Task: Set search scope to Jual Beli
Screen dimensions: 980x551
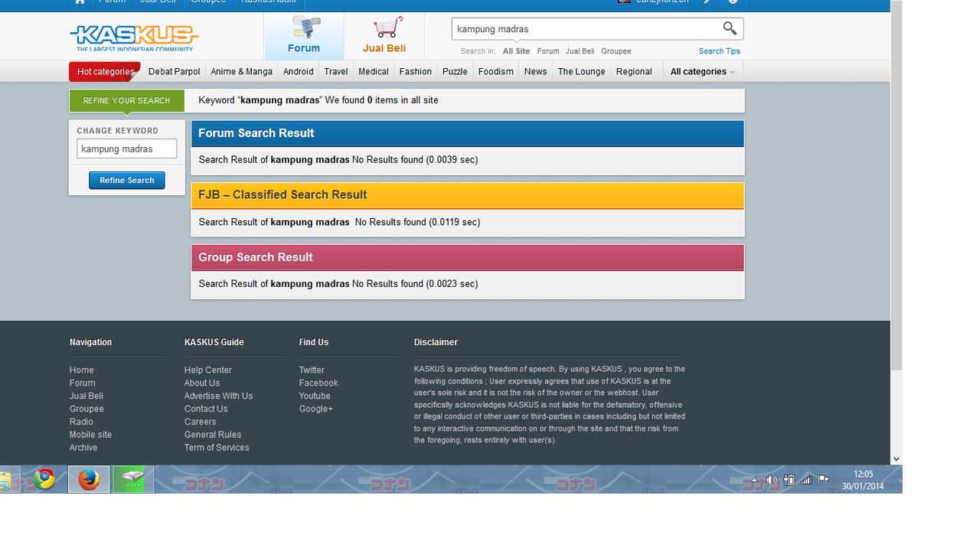Action: [580, 51]
